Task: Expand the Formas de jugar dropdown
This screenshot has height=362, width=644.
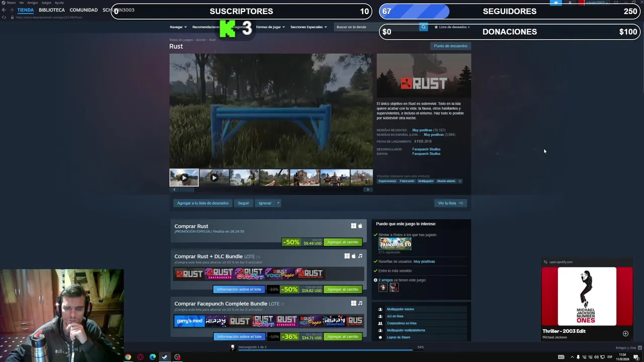Action: 270,27
